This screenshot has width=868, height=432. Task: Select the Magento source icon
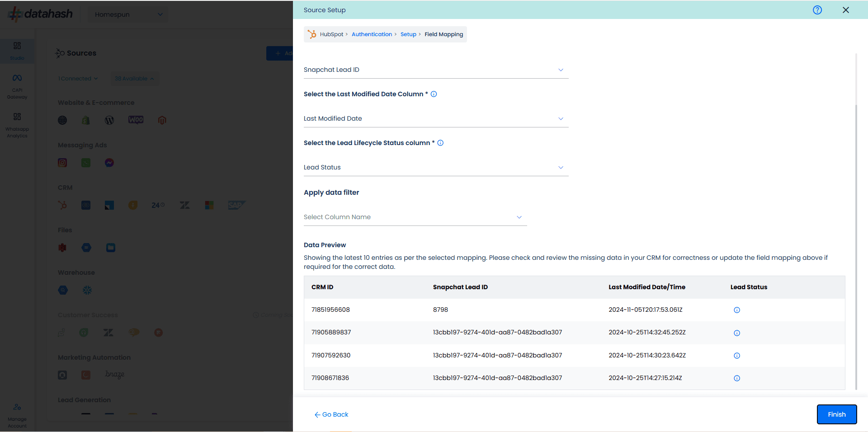tap(162, 120)
